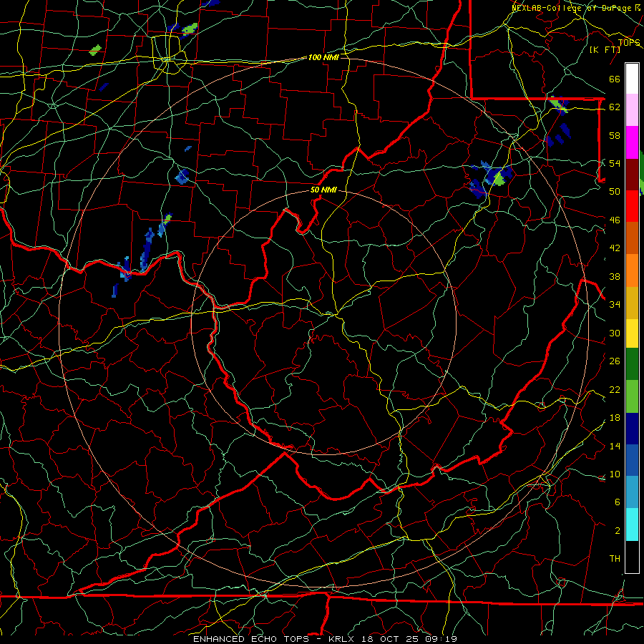The width and height of the screenshot is (644, 644).
Task: Click the navy blue legend swatch
Action: click(632, 429)
